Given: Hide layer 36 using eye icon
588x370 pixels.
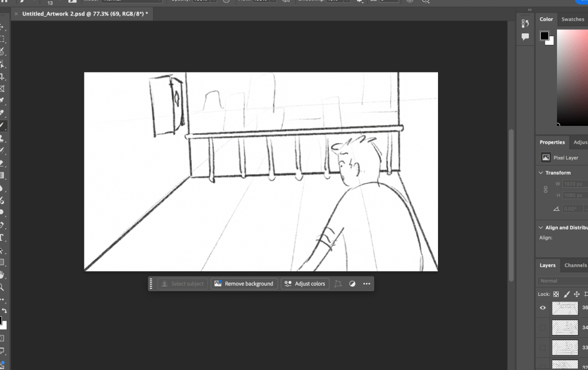Looking at the screenshot, I should [x=543, y=308].
